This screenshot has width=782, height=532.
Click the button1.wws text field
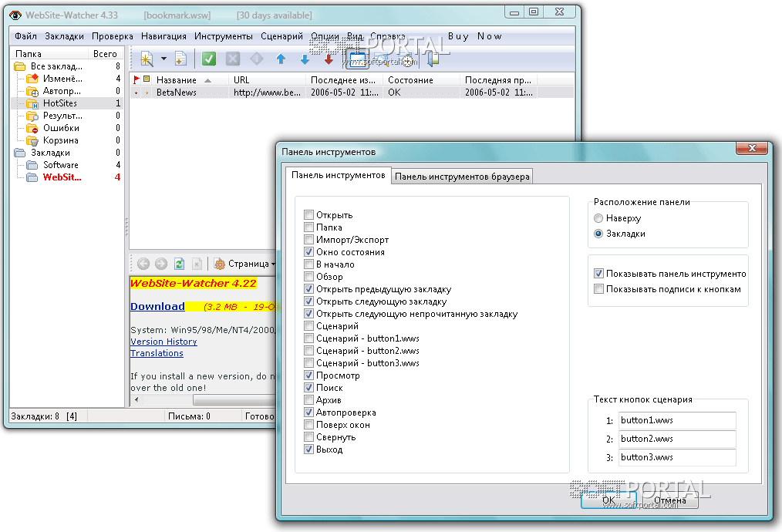[x=677, y=420]
